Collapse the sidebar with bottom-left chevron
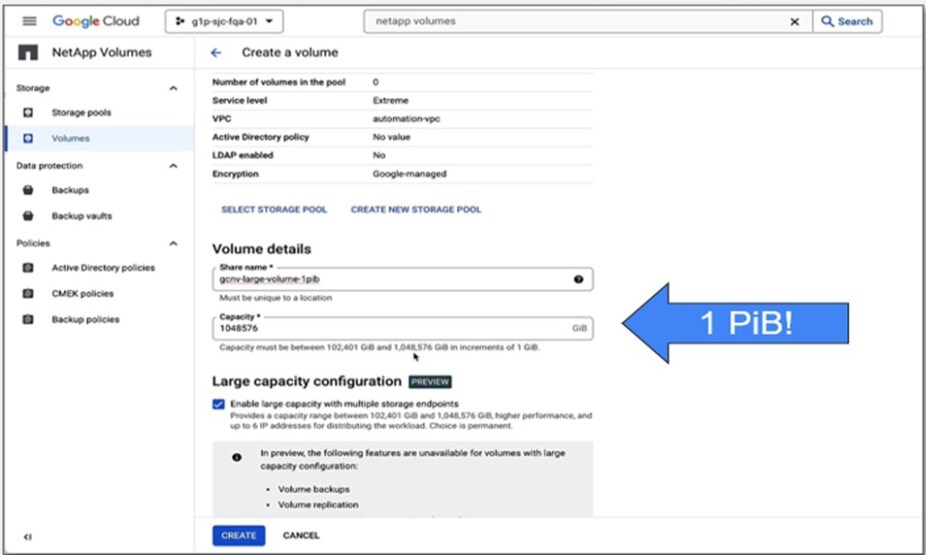Image resolution: width=926 pixels, height=555 pixels. pyautogui.click(x=27, y=537)
